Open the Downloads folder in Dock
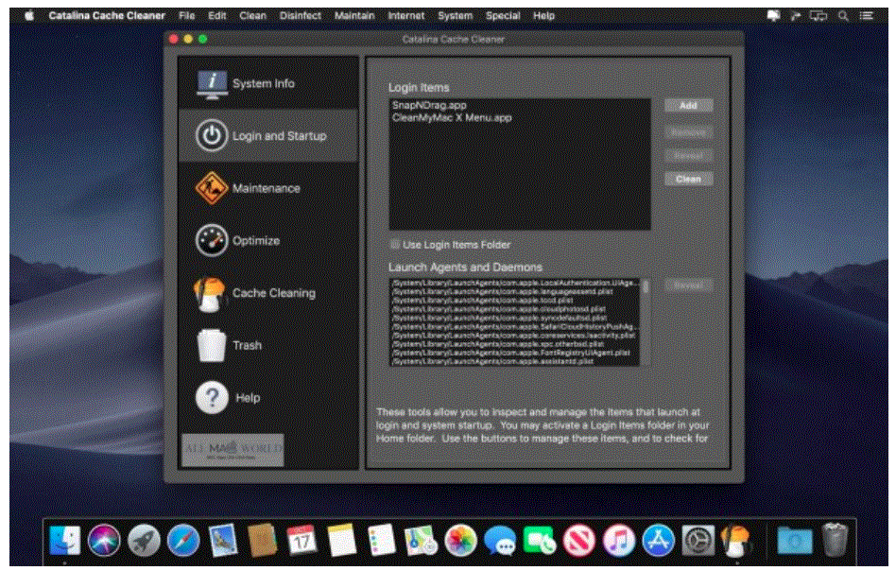This screenshot has width=896, height=588. pos(795,540)
